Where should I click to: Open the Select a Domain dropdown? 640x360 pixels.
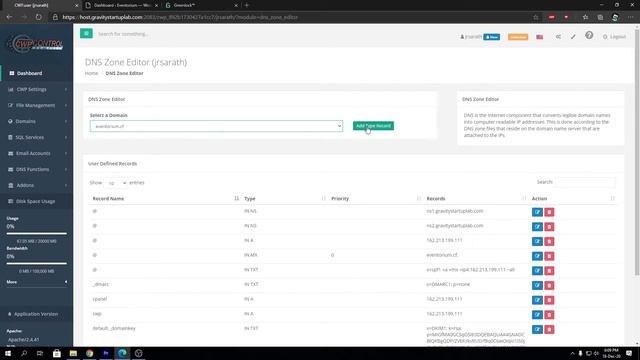pos(216,126)
